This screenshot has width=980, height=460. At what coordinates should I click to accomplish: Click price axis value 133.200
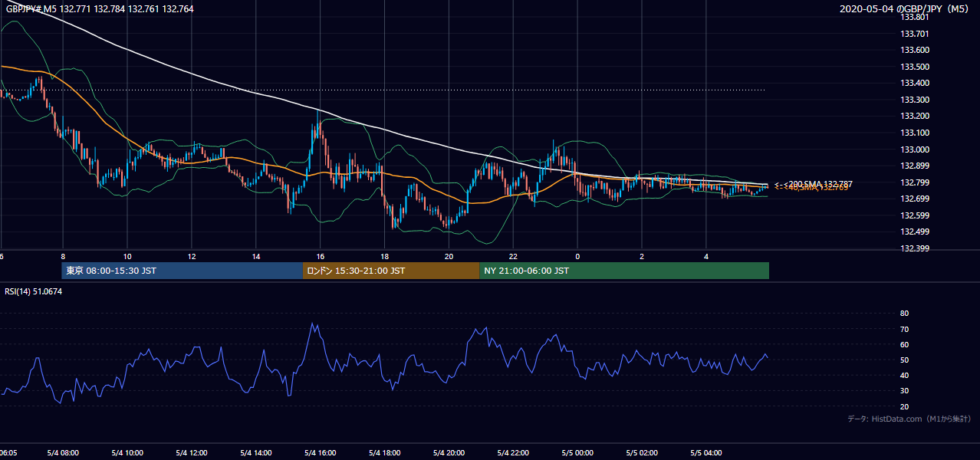(x=914, y=116)
